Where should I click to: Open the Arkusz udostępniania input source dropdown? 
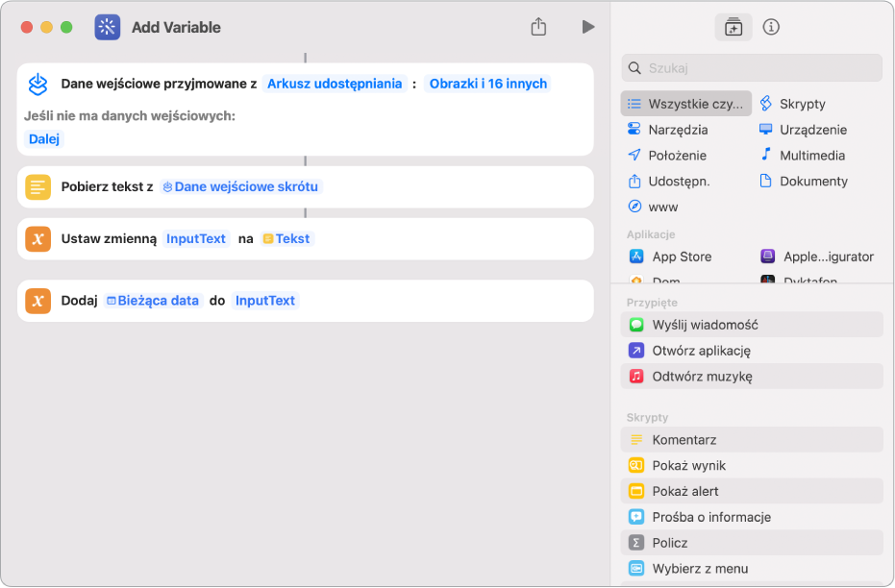coord(335,84)
